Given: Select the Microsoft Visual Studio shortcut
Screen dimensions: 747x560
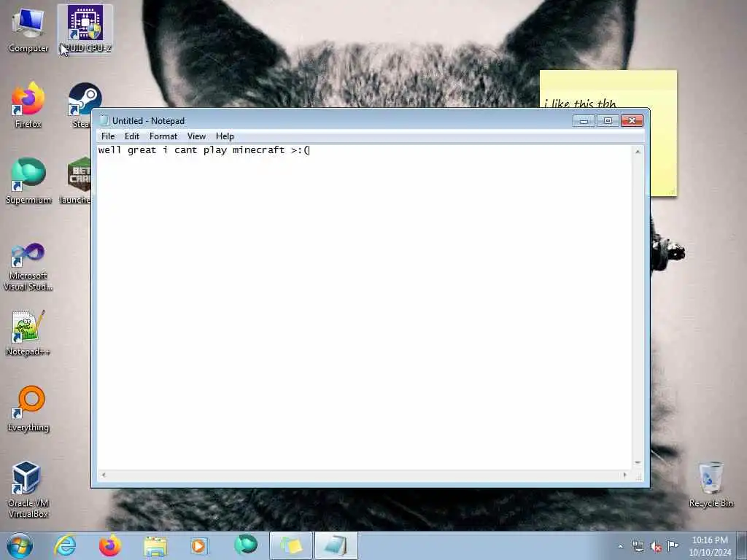Looking at the screenshot, I should 28,267.
